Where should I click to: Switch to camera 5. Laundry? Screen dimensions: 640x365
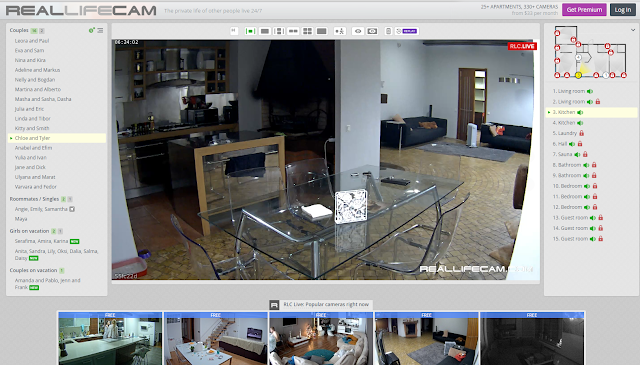(x=564, y=133)
